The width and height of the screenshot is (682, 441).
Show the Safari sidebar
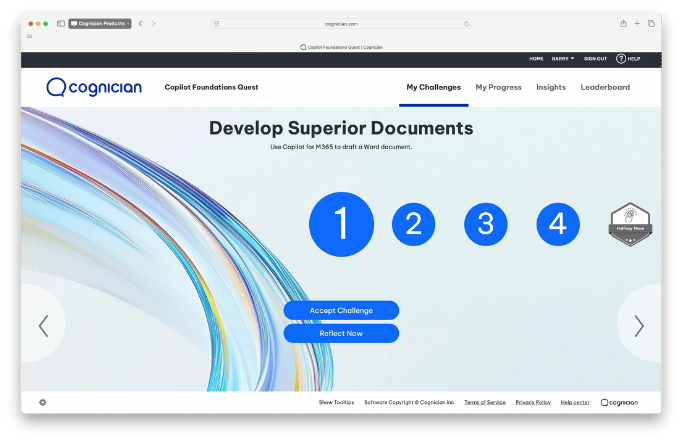pos(61,23)
